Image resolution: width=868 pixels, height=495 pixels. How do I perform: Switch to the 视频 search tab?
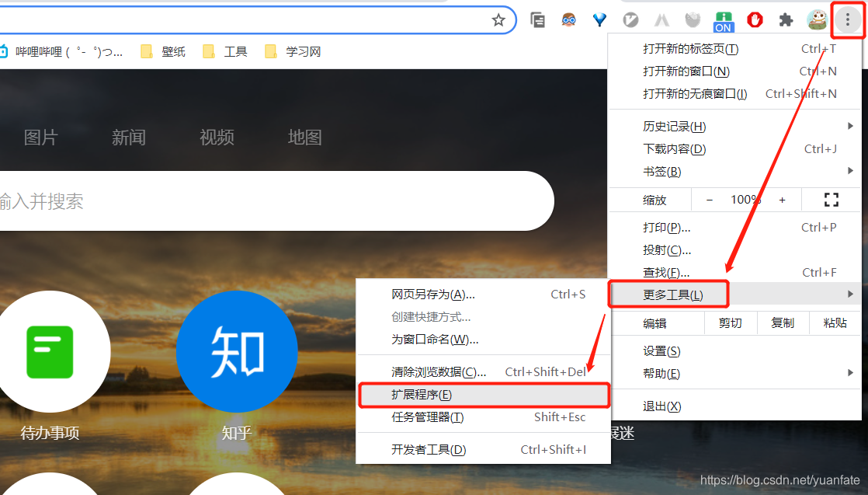click(x=217, y=137)
